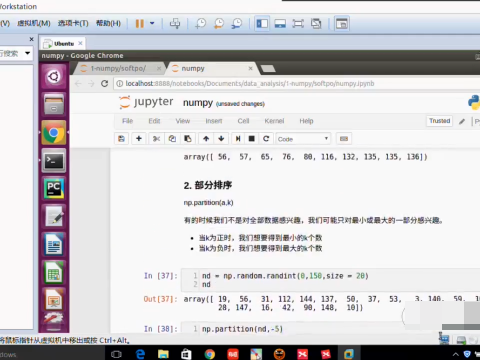Image resolution: width=480 pixels, height=360 pixels.
Task: Open LibreOffice Writer in launcher
Action: pos(54,244)
